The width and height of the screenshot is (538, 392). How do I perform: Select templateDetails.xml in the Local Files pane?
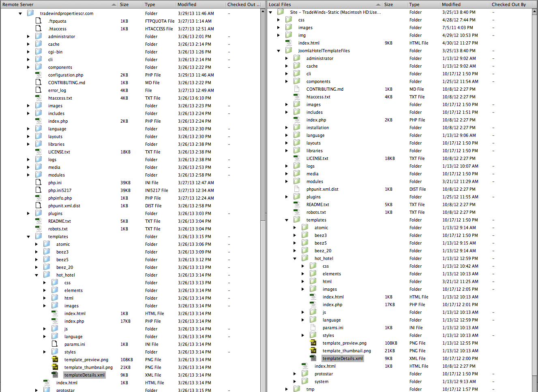[x=343, y=358]
